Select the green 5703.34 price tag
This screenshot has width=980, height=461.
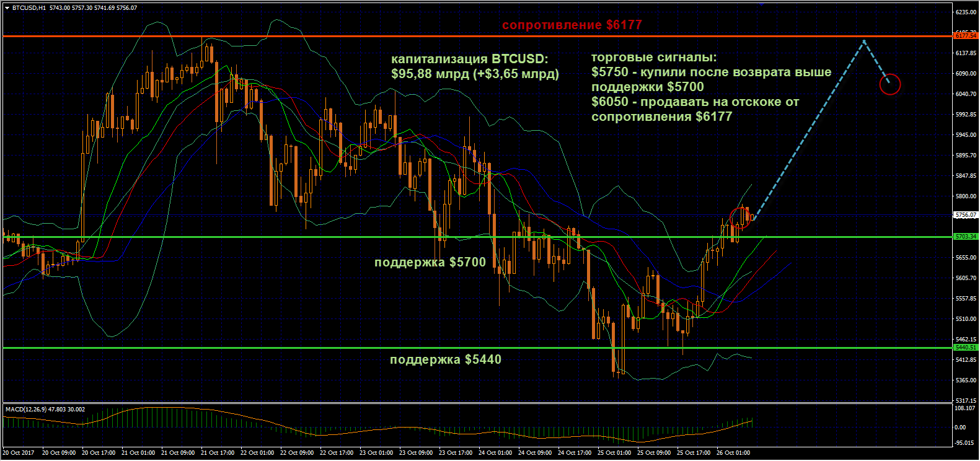click(966, 237)
